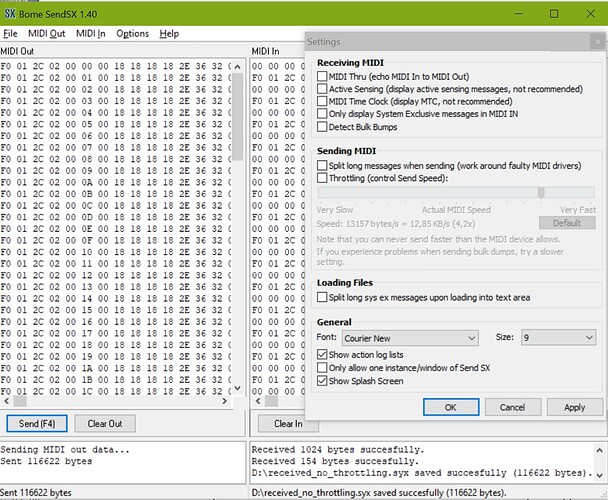The image size is (608, 500).
Task: Open the MIDI Out menu
Action: pyautogui.click(x=47, y=34)
